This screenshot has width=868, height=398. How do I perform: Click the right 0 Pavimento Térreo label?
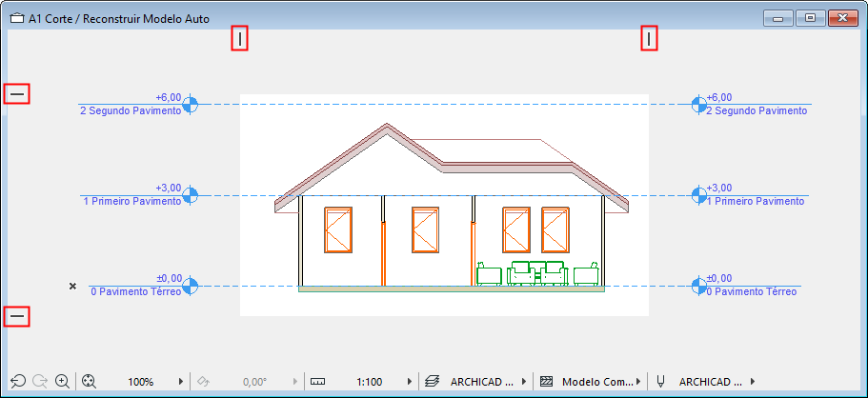tap(752, 291)
